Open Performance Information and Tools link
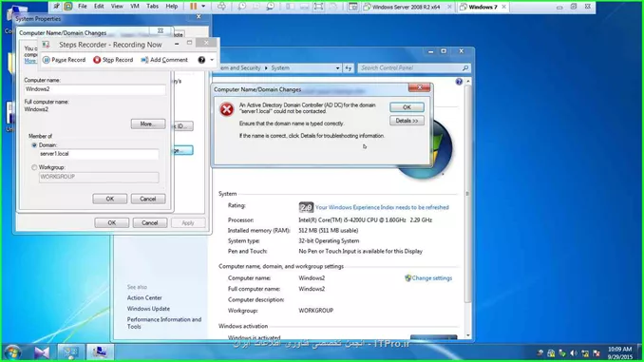Viewport: 644px width, 362px height. click(164, 323)
